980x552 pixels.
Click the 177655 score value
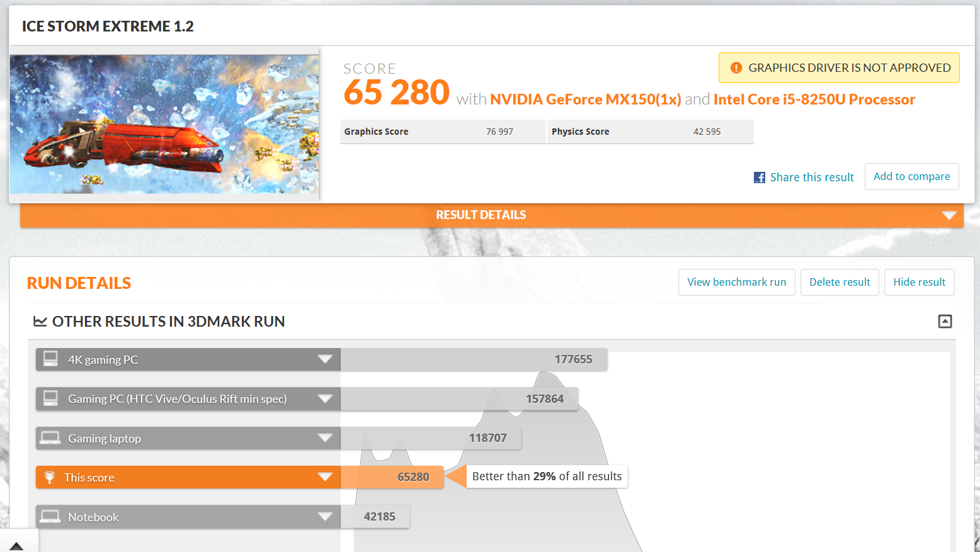tap(573, 359)
